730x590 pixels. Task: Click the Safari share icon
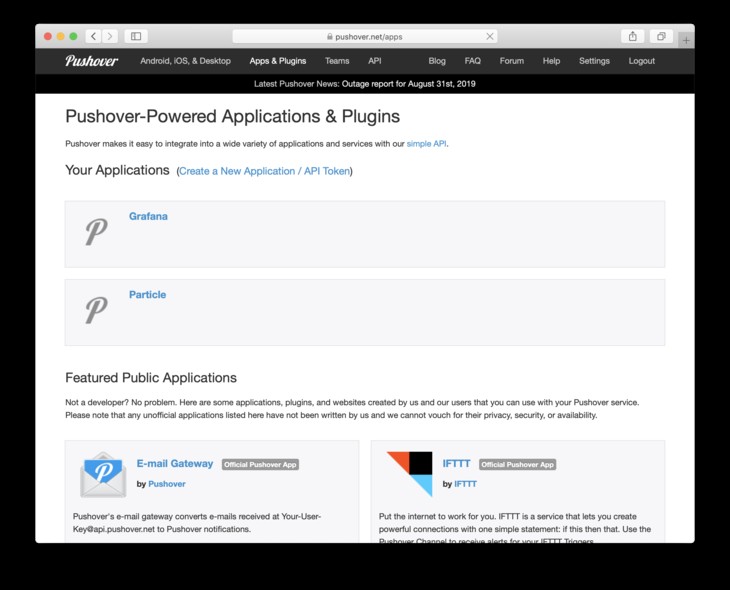pos(632,36)
